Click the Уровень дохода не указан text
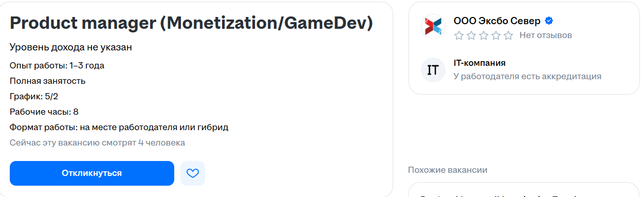The width and height of the screenshot is (644, 197). pos(71,47)
